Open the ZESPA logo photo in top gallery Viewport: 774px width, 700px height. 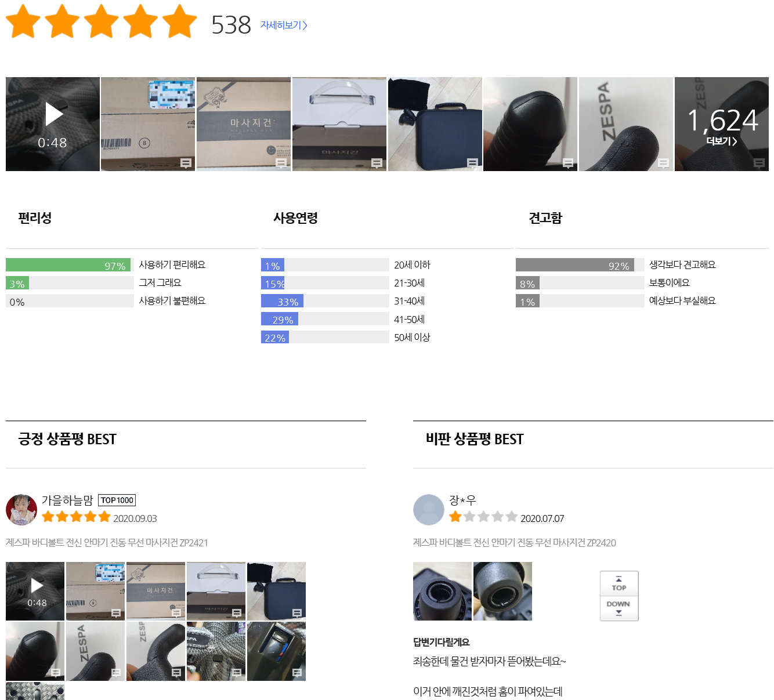[x=626, y=124]
